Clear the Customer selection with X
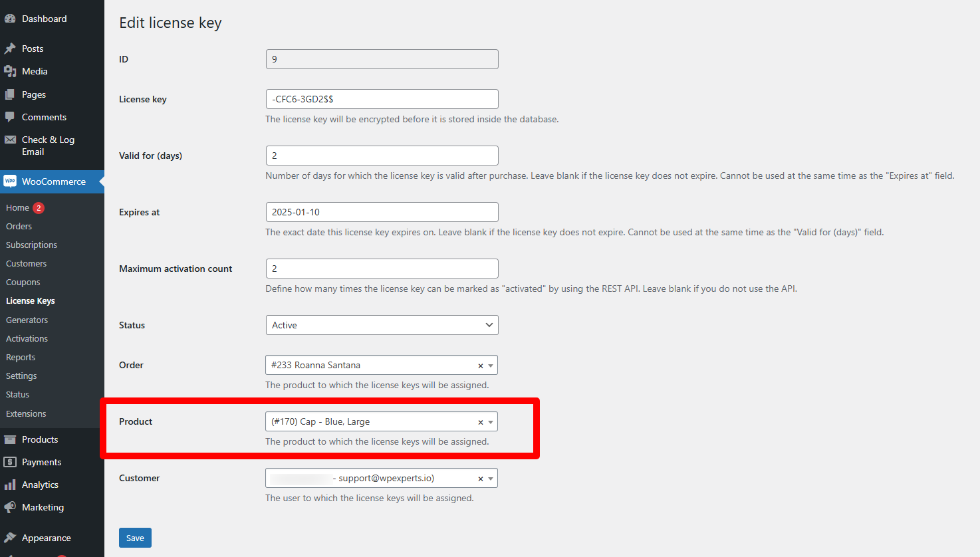The height and width of the screenshot is (557, 980). point(481,479)
